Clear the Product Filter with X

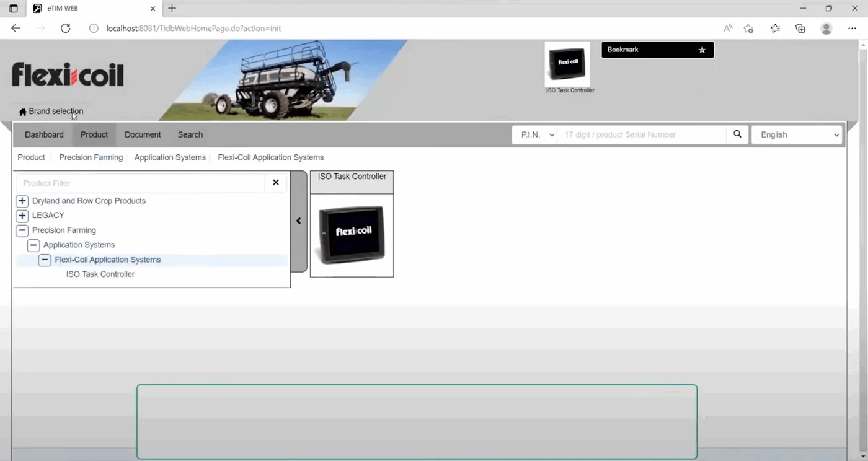click(x=276, y=182)
